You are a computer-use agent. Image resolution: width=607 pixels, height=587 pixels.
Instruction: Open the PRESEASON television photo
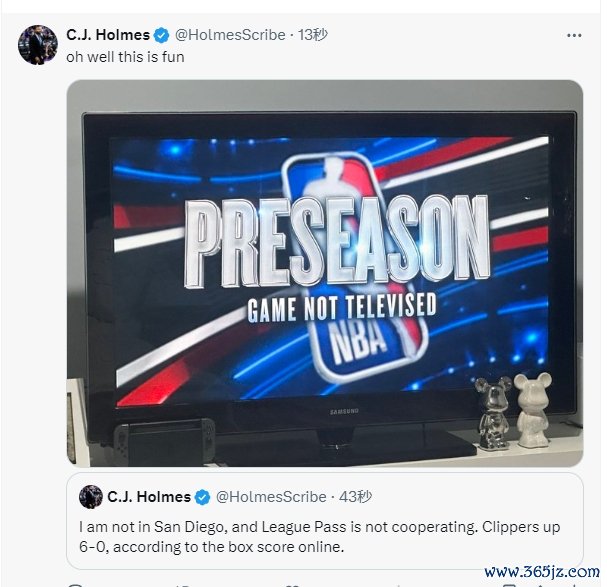click(x=325, y=273)
